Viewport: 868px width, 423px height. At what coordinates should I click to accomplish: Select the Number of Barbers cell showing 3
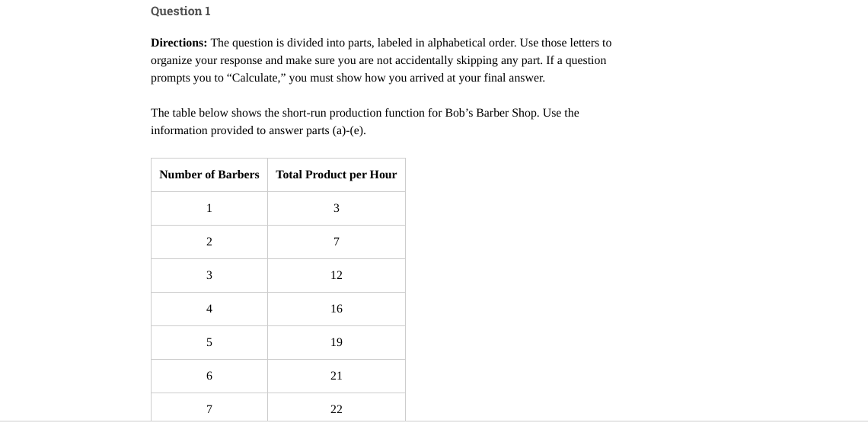(209, 275)
